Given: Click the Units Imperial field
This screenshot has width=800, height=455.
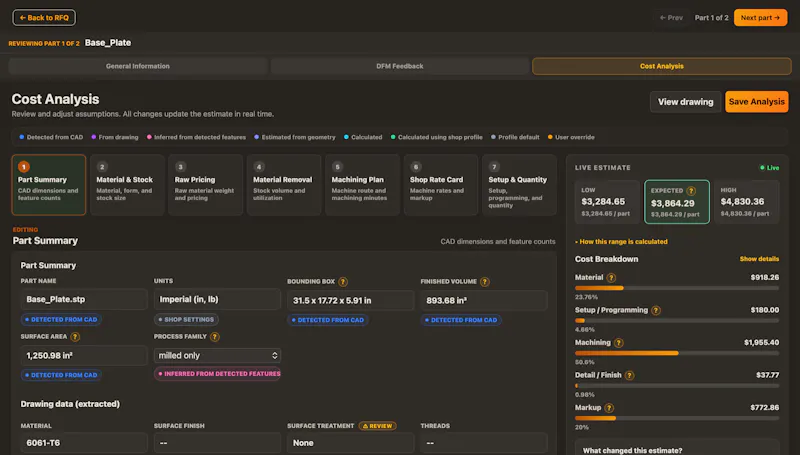Looking at the screenshot, I should tap(217, 299).
